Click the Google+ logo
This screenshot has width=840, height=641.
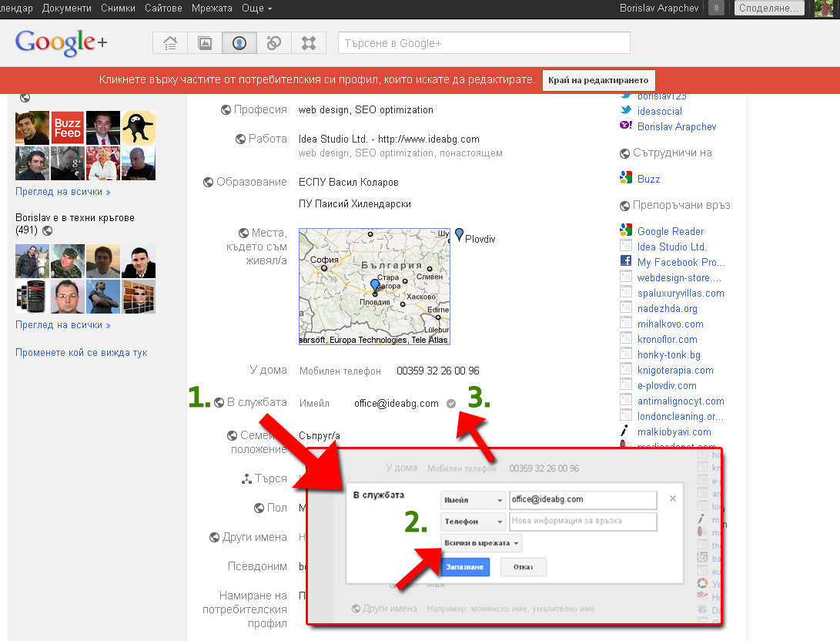(x=61, y=42)
